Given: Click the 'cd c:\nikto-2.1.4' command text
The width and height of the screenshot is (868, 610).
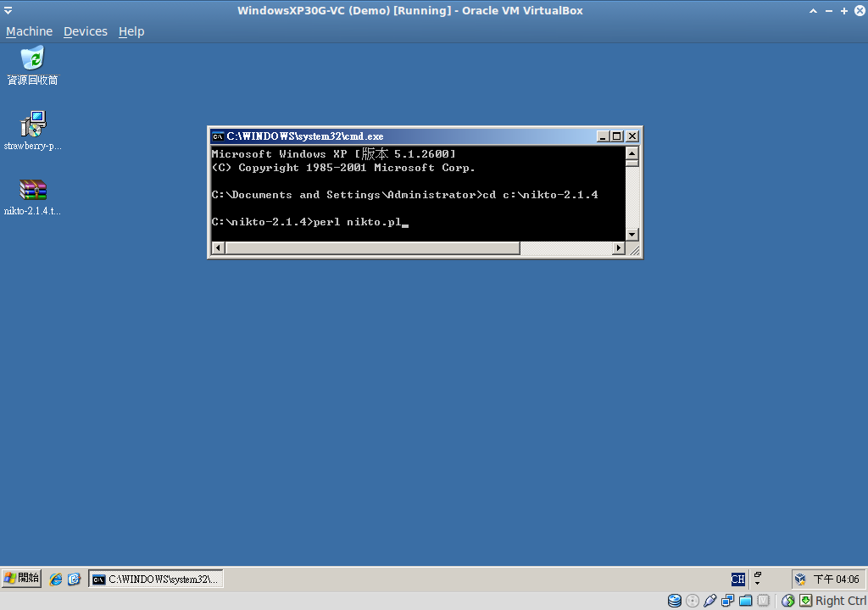Looking at the screenshot, I should click(x=540, y=195).
